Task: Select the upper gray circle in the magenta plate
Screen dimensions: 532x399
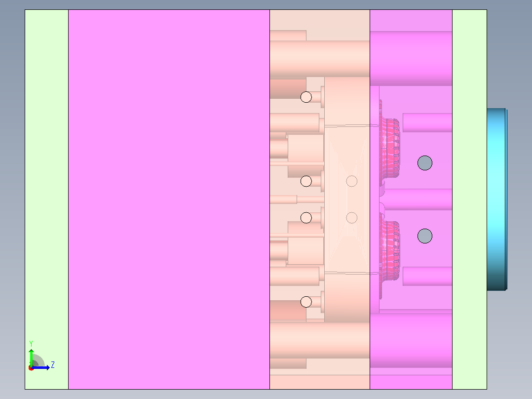Action: (425, 163)
